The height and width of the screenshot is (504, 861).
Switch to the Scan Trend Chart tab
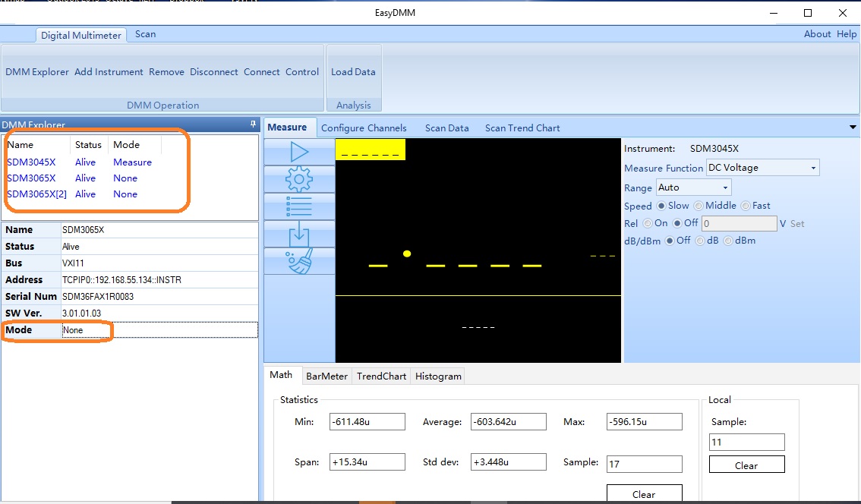tap(522, 128)
